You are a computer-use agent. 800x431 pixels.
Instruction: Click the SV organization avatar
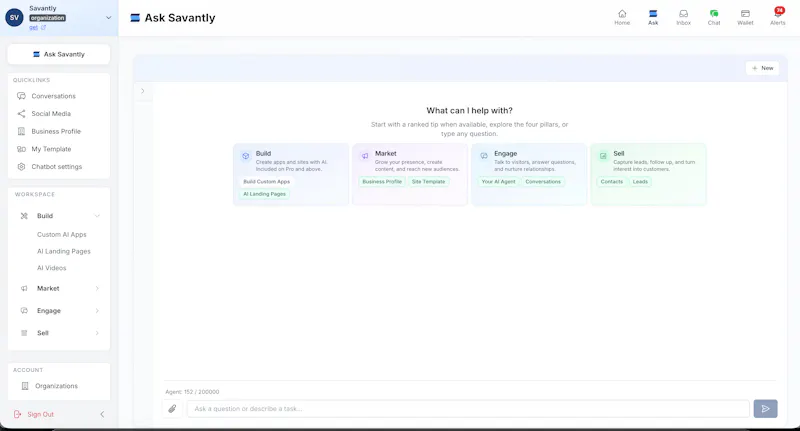(14, 17)
